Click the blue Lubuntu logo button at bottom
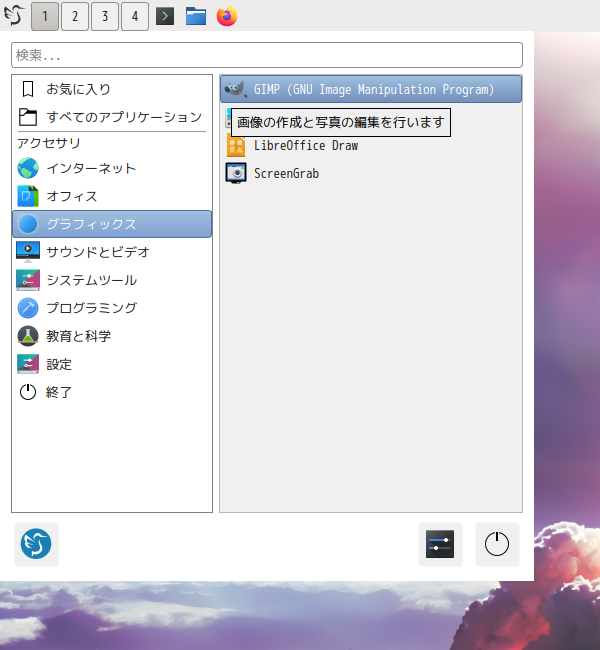Viewport: 600px width, 650px height. click(x=36, y=544)
